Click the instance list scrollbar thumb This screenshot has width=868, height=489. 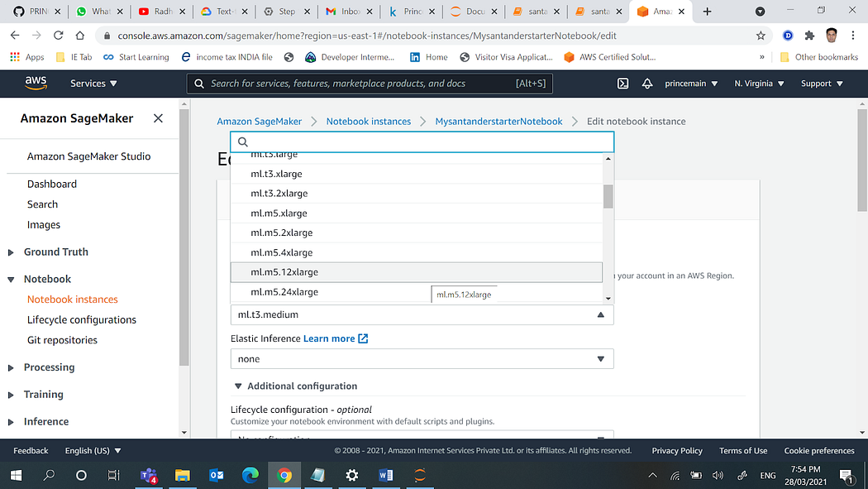tap(608, 196)
